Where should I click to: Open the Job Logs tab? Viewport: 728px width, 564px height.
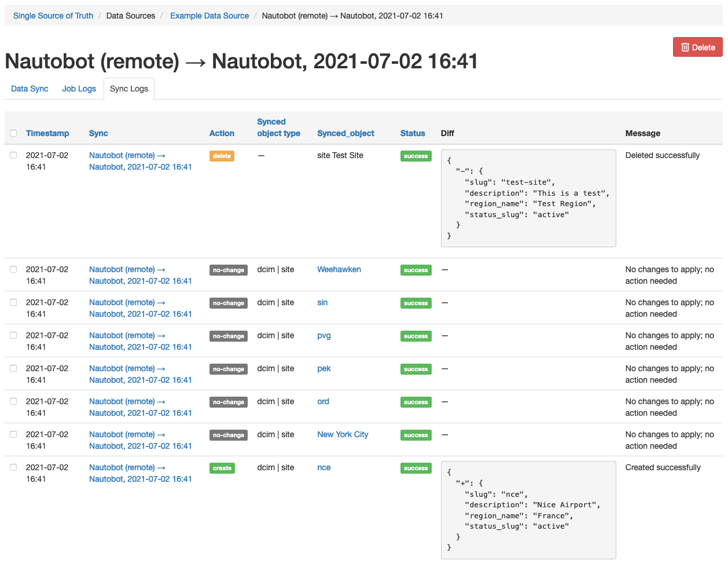[79, 89]
